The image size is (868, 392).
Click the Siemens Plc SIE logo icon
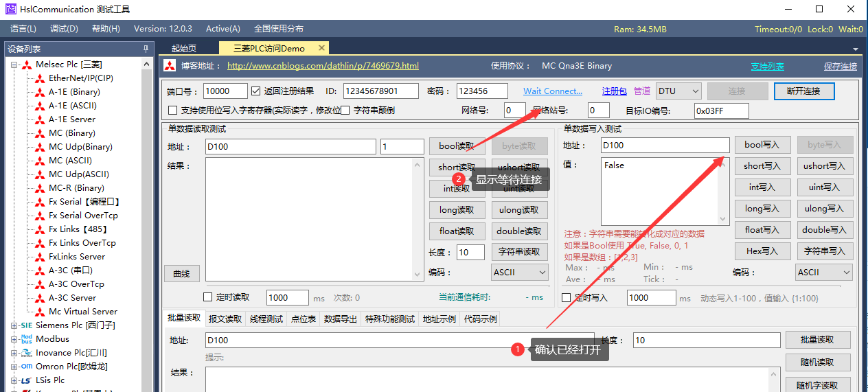[x=27, y=325]
